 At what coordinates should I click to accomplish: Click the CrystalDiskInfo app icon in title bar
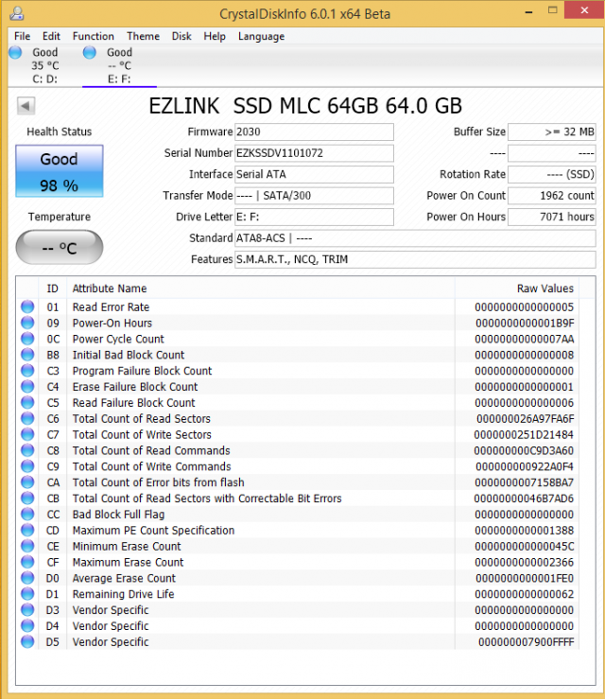[16, 14]
